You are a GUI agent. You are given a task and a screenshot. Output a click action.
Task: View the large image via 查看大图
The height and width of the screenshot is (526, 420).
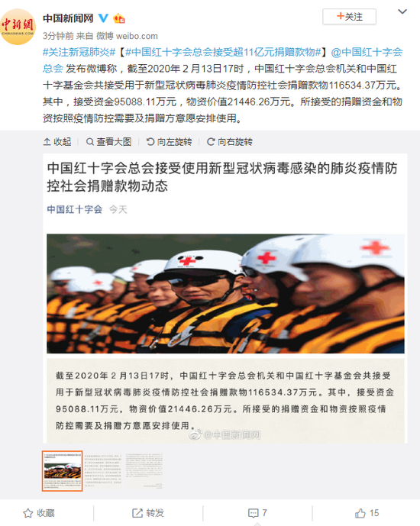coord(108,142)
